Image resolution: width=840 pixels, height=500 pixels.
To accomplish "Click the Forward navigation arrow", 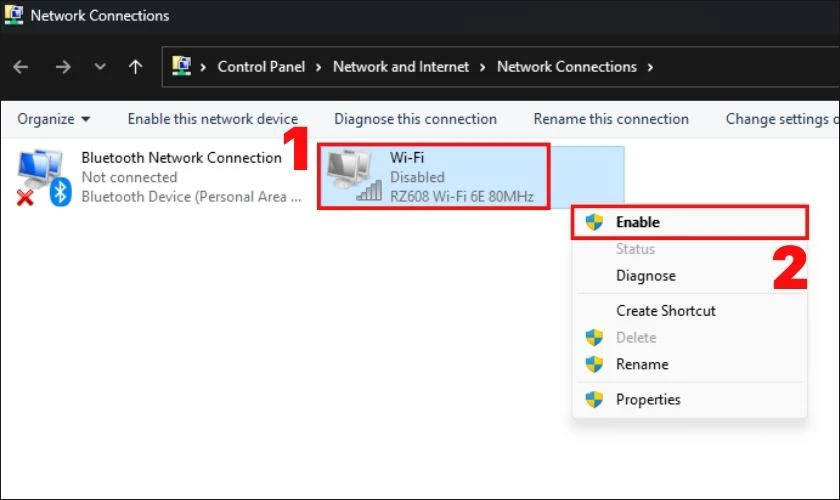I will (x=63, y=67).
